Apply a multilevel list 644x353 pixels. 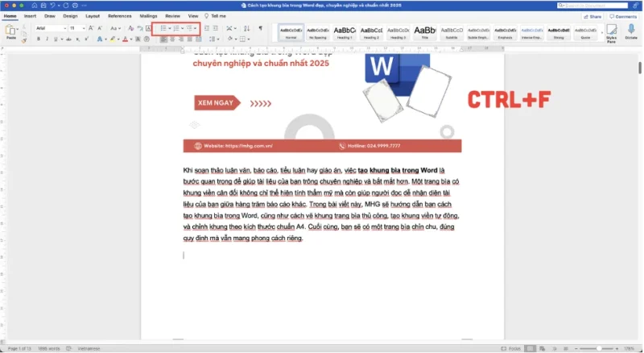(189, 28)
